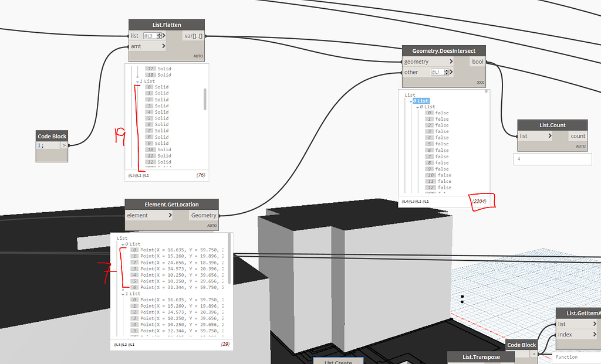Click the up arrow of the @L3 level stepper
The width and height of the screenshot is (601, 364).
160,33
